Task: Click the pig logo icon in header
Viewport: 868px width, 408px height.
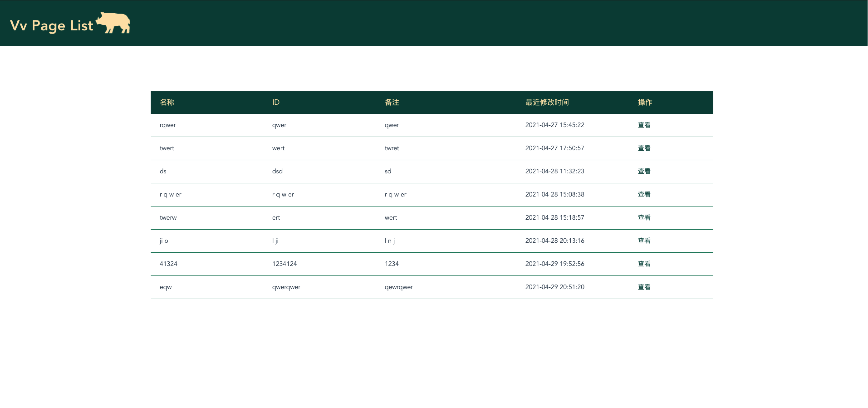Action: coord(114,23)
